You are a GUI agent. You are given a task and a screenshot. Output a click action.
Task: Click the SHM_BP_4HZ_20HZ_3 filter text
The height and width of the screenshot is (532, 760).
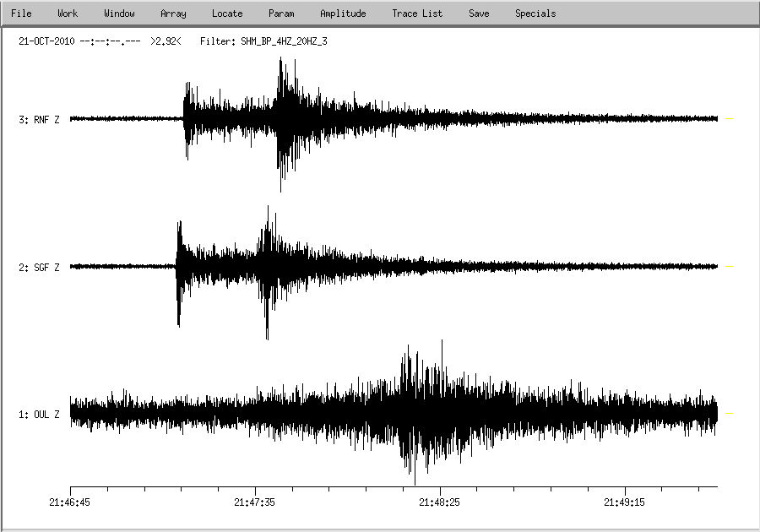click(x=284, y=41)
